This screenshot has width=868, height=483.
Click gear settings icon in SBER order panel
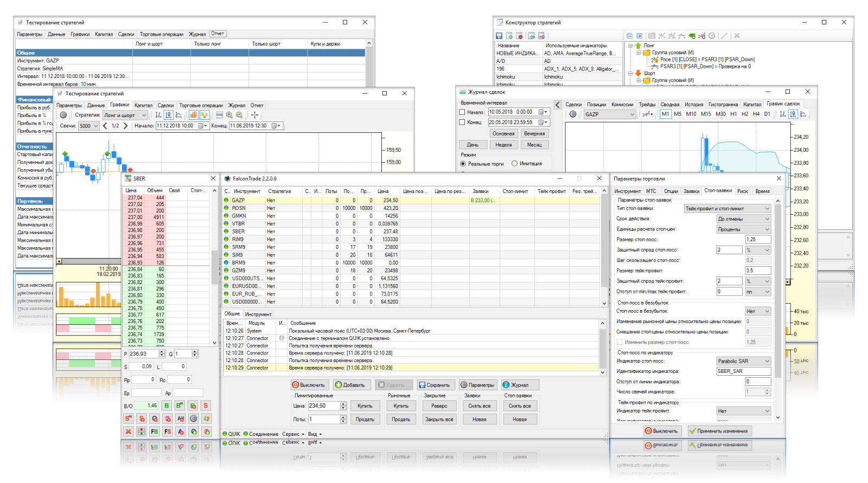[194, 418]
